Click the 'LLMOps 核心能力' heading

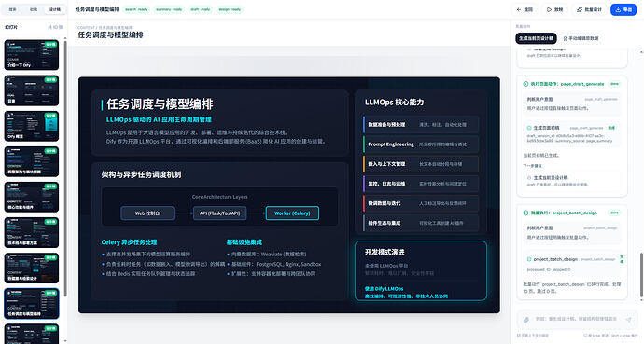394,103
